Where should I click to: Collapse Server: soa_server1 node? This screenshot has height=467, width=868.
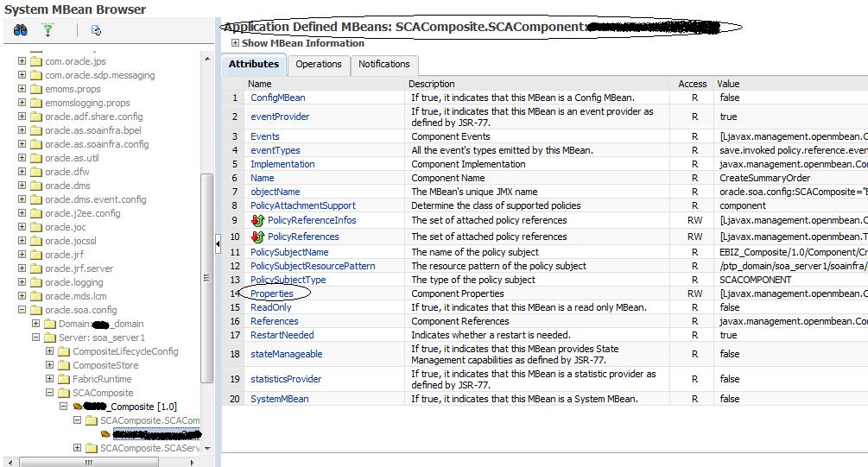coord(35,337)
